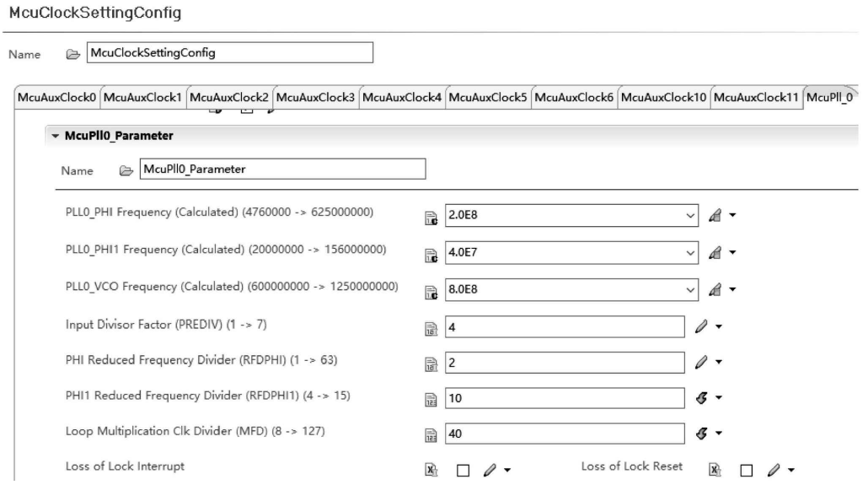868x490 pixels.
Task: Open the arrow menu next to PLL0_PHI1 Frequency calculator
Action: 732,253
